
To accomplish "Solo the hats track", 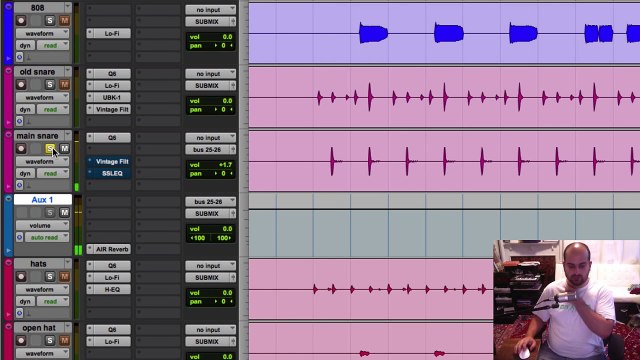I will (x=50, y=277).
